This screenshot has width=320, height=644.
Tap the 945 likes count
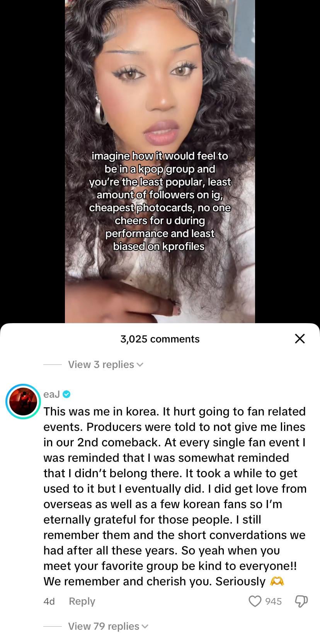274,602
